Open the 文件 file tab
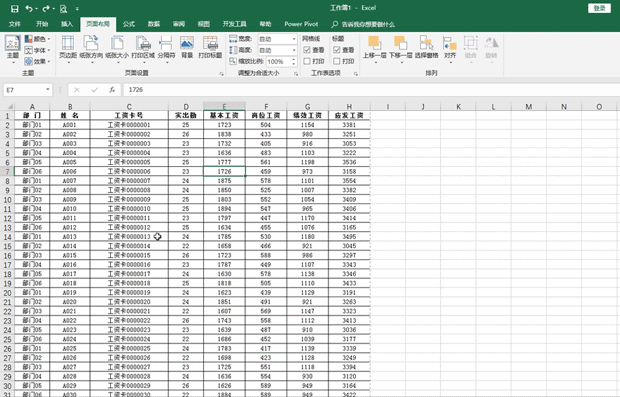 (15, 24)
